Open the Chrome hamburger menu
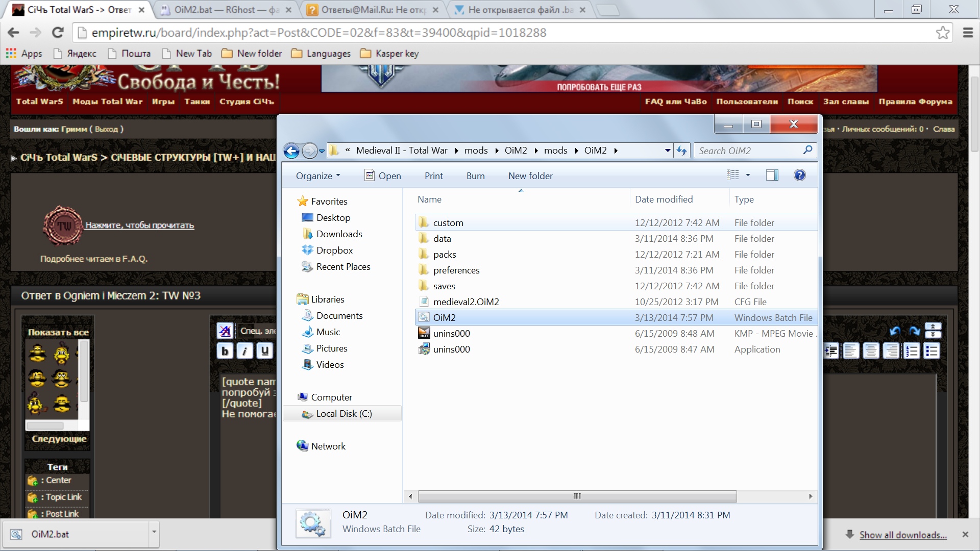Image resolution: width=980 pixels, height=551 pixels. pos(968,33)
